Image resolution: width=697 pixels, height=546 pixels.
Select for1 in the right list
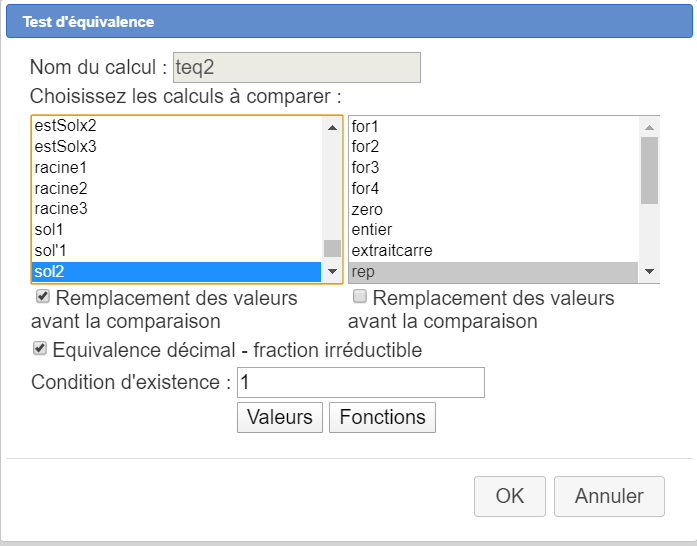click(x=366, y=126)
